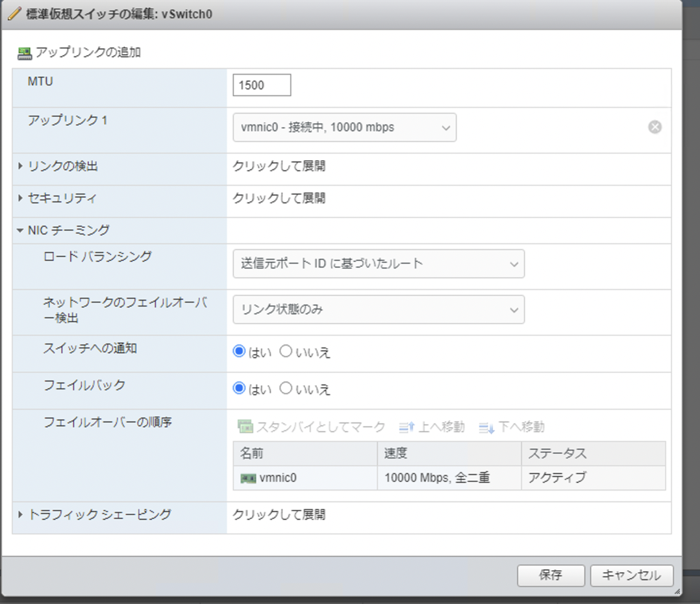Screen dimensions: 700x604
Task: Click the add uplink NIC icon
Action: (x=24, y=51)
